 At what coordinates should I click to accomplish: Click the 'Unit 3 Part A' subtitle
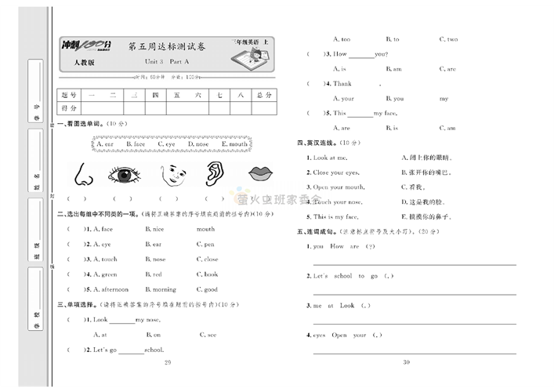coord(167,61)
